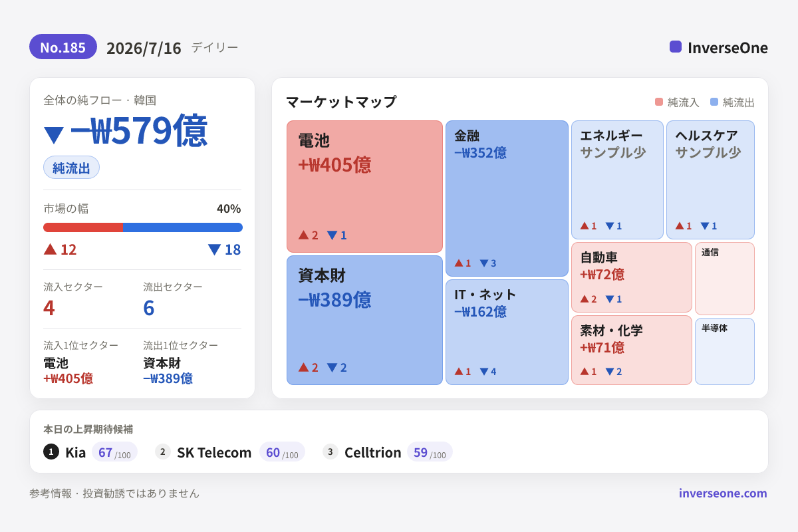Click the blue down-triangle beside 18

214,249
